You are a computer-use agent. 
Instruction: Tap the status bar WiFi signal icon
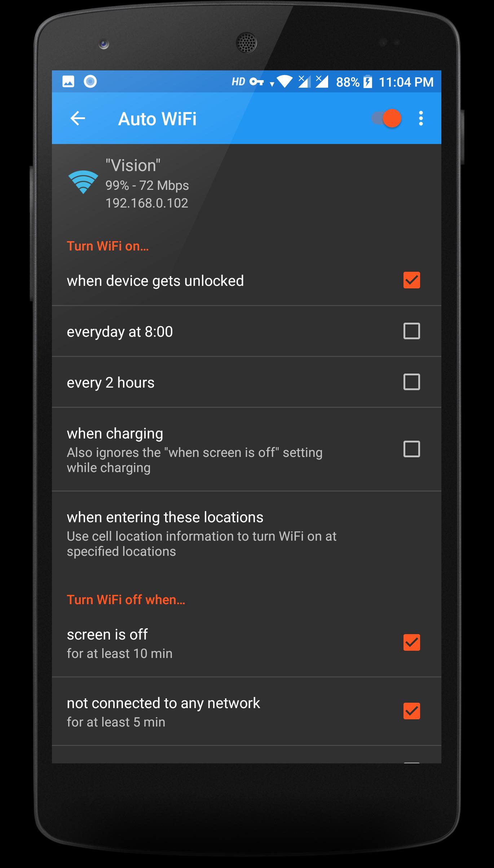[x=285, y=82]
